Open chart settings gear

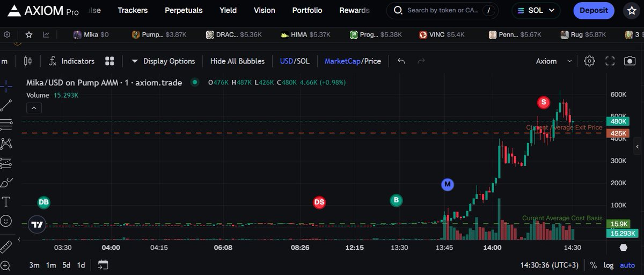(x=589, y=61)
